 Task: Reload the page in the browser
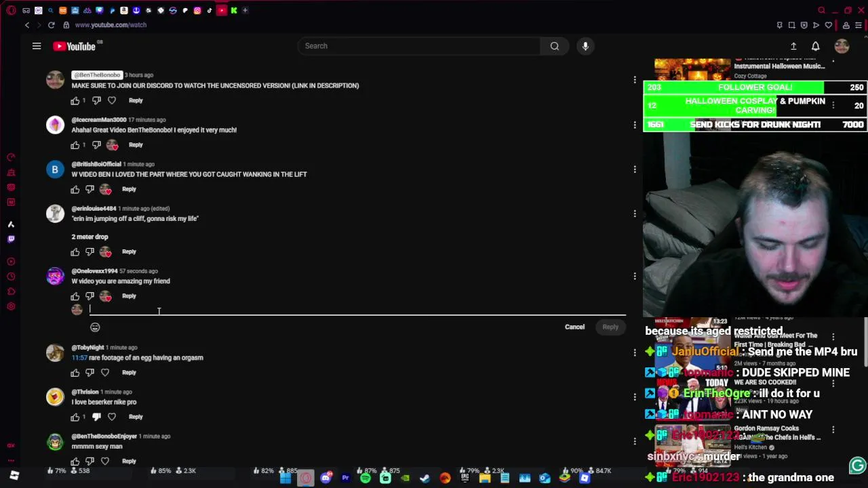pos(51,25)
